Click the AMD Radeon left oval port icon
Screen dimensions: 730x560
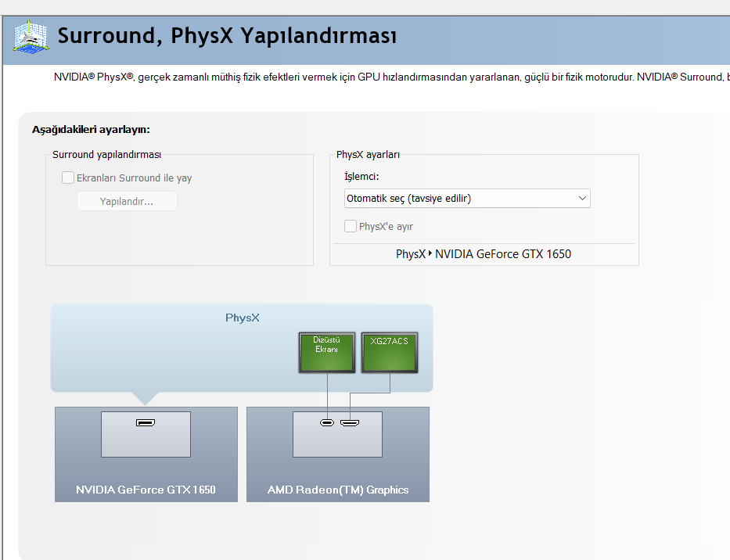327,422
